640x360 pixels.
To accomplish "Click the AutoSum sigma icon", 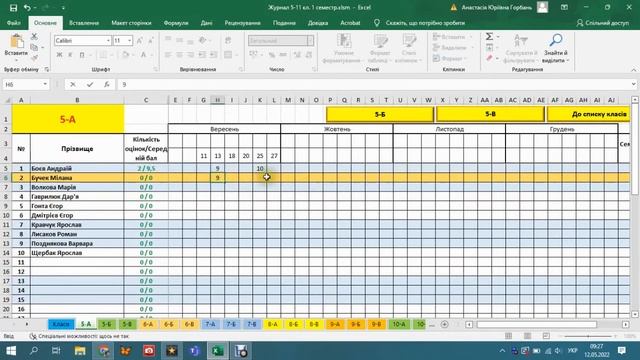I will pos(489,37).
